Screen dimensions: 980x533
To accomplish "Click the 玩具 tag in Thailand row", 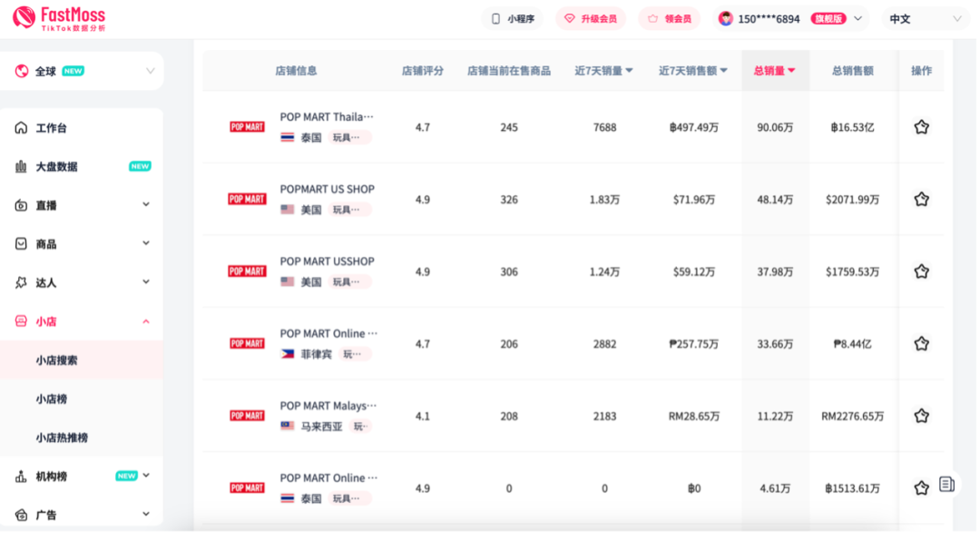I will [x=349, y=138].
